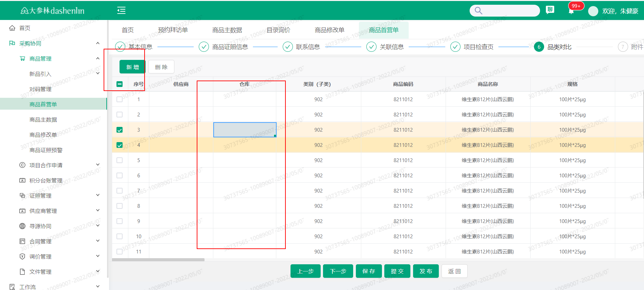Collapse the 采购协同 section chevron
Screen dimensions: 644x290
click(98, 43)
